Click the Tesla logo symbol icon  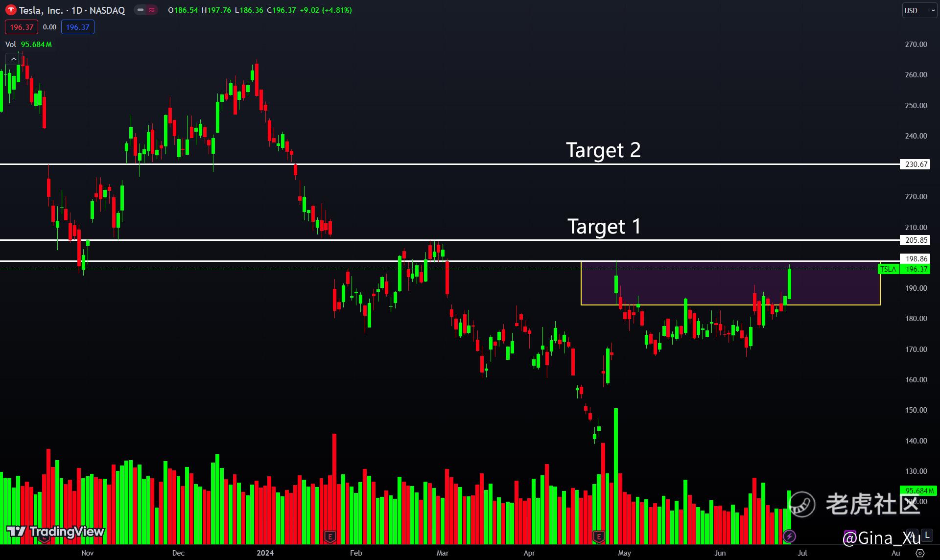[10, 10]
